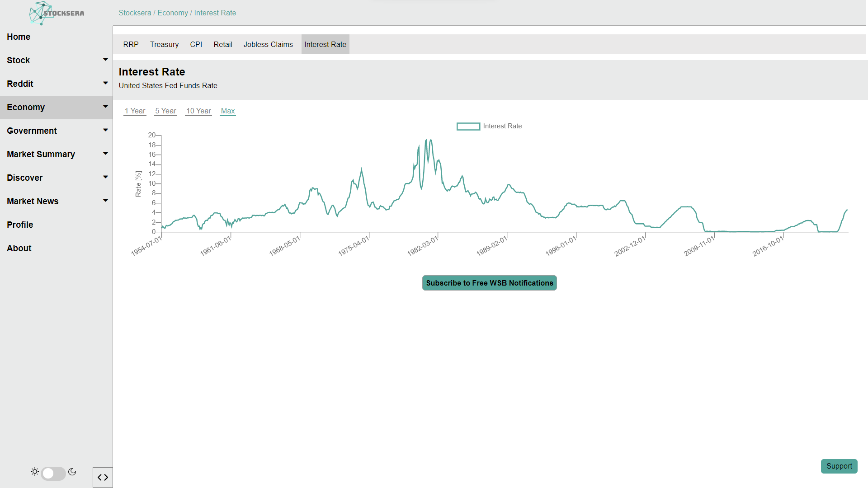Screen dimensions: 868x488
Task: Click the moon dark-mode icon
Action: 72,472
